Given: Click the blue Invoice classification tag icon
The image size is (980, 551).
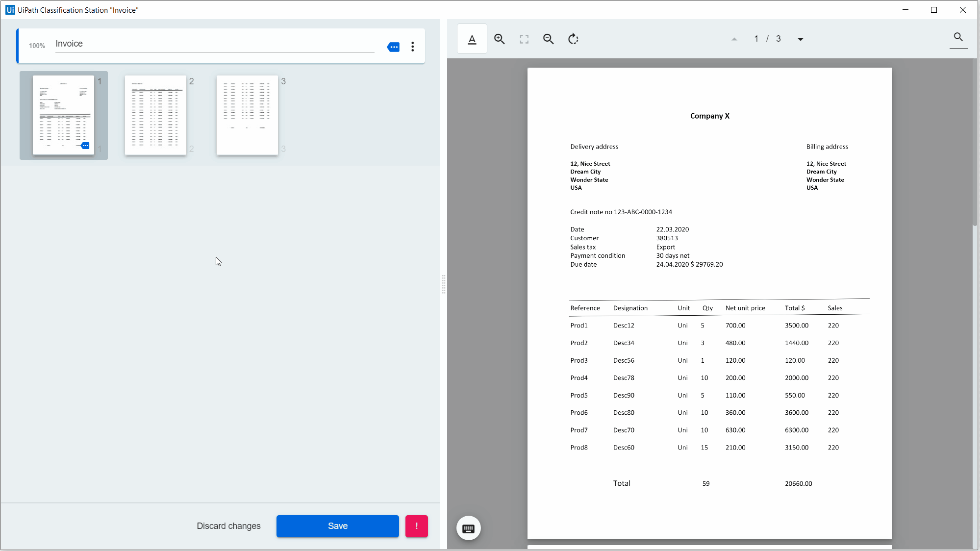Looking at the screenshot, I should coord(393,47).
